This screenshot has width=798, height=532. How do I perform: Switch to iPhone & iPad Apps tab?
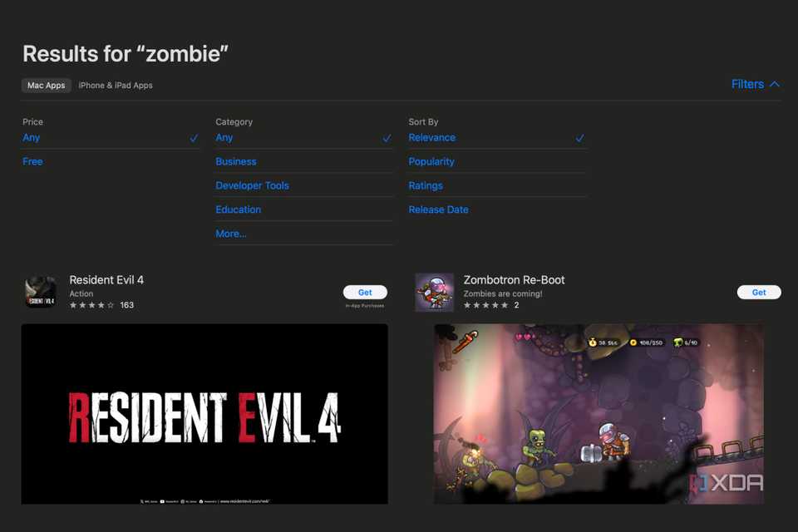point(116,86)
